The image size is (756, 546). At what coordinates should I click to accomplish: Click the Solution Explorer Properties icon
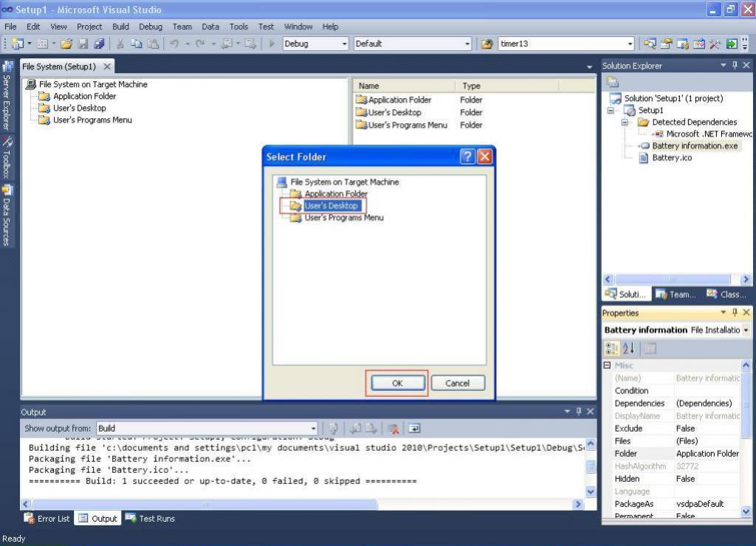(612, 81)
